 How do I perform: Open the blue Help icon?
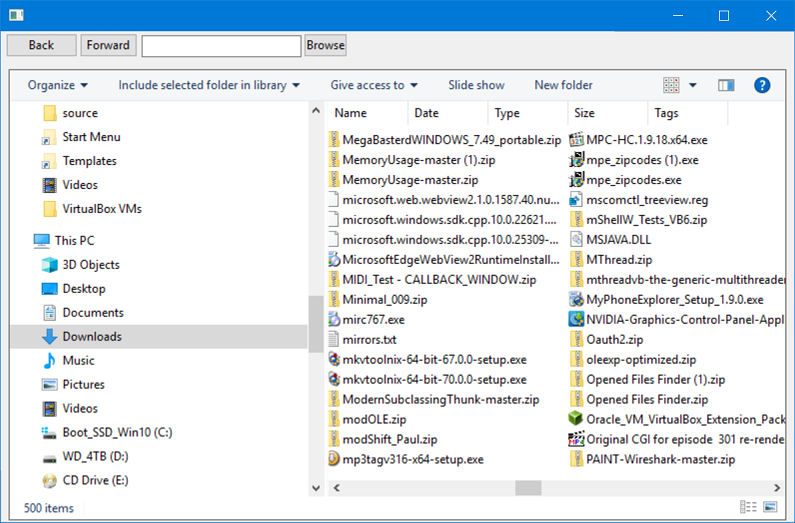(762, 85)
